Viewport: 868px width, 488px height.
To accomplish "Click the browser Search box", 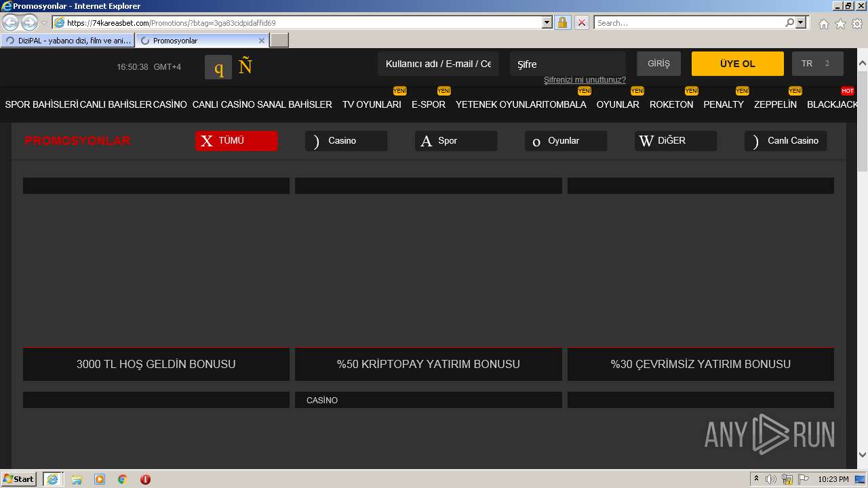I will coord(689,22).
